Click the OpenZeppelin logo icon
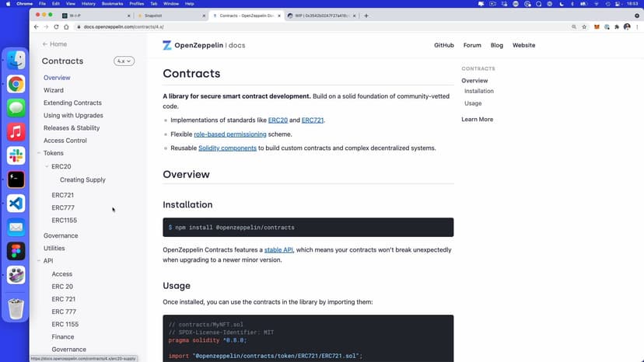Screen dimensions: 644x362 pos(167,45)
